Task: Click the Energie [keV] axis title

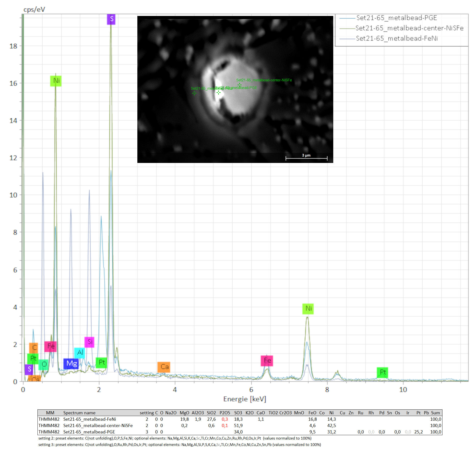Action: tap(244, 399)
